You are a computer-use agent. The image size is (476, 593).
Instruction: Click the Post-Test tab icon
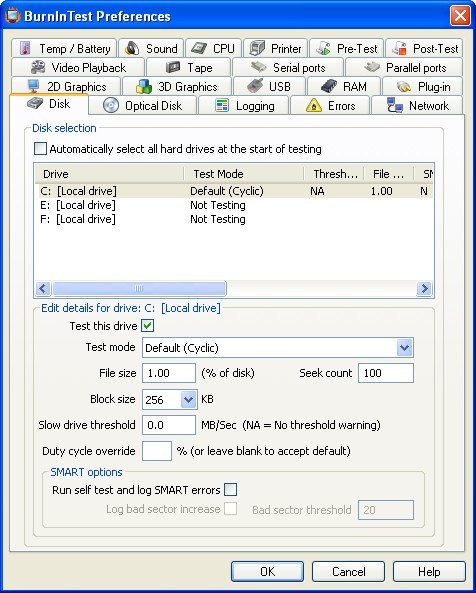pos(400,48)
